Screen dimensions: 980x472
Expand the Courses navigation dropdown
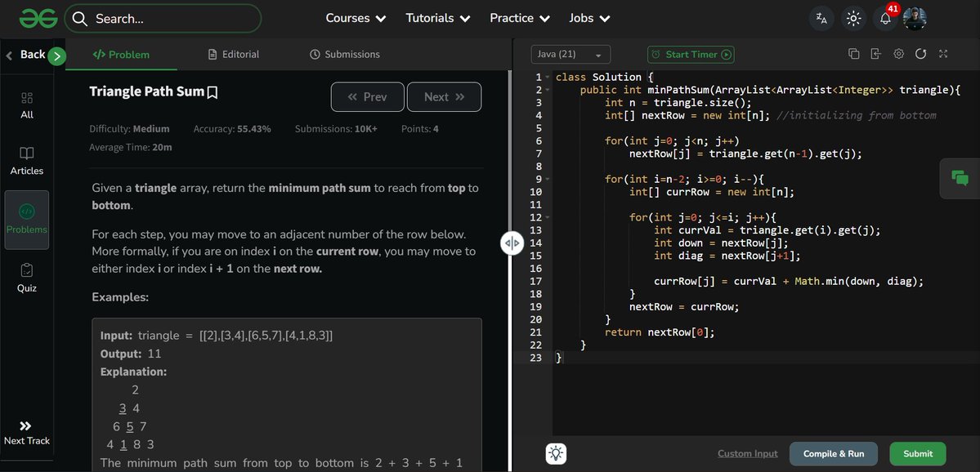(356, 17)
